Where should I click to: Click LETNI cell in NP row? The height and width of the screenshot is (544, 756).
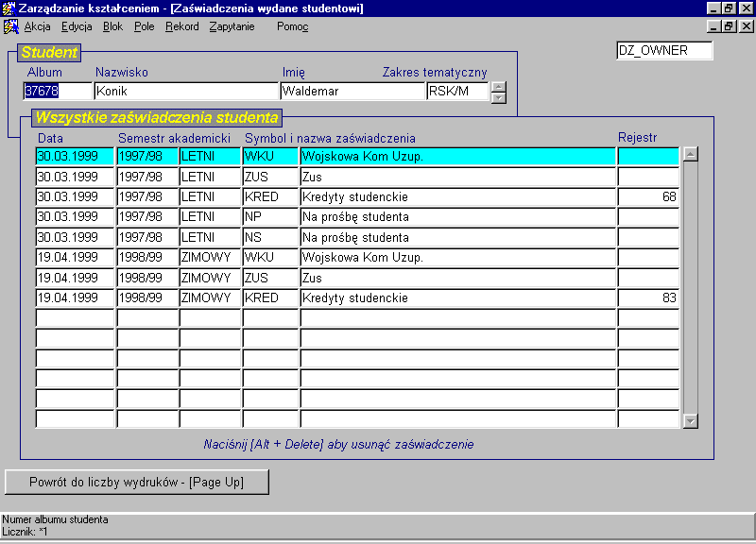click(210, 217)
